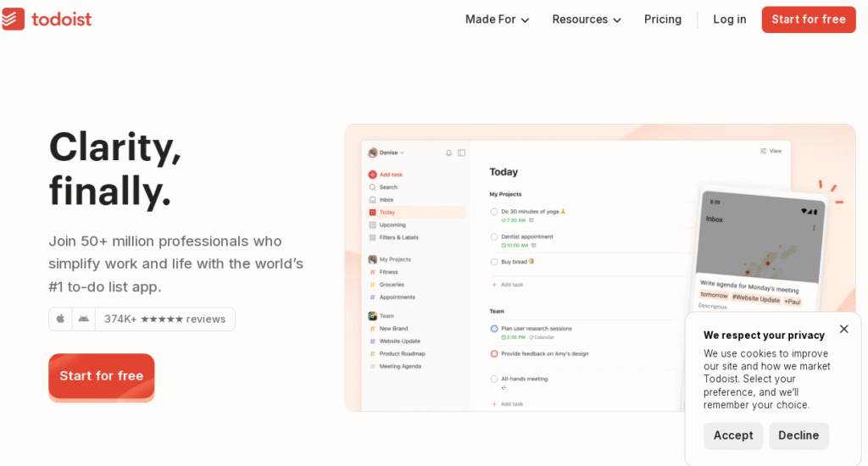Click Log in in the header
This screenshot has width=868, height=466.
(729, 19)
